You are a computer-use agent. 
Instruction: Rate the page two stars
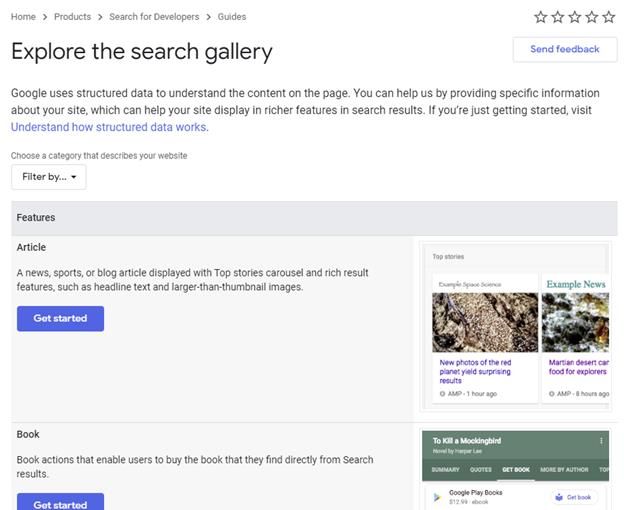[558, 17]
